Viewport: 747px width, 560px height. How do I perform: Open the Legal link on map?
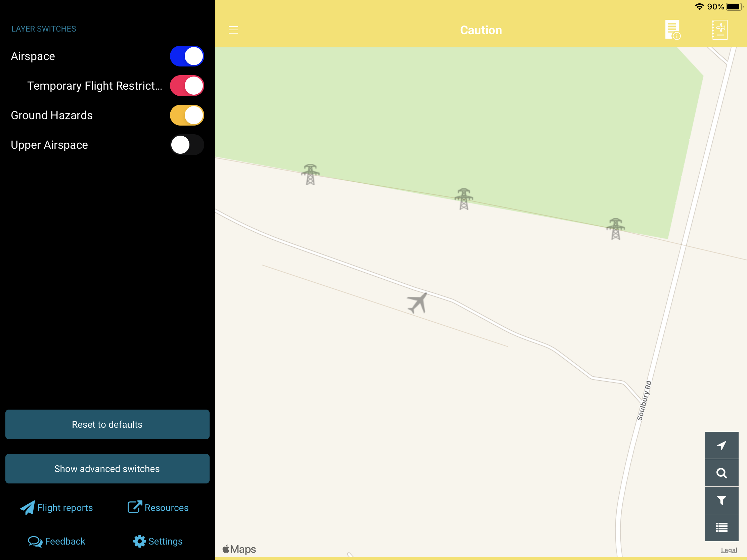729,550
